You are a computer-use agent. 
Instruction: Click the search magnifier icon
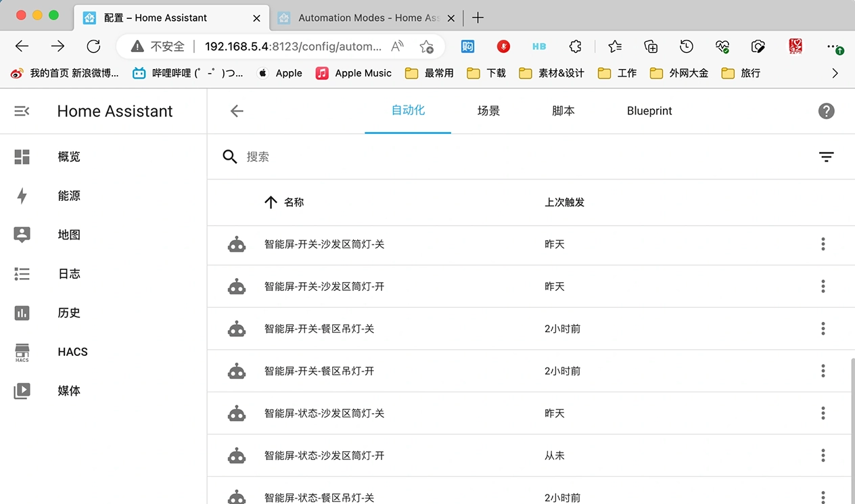(x=230, y=157)
